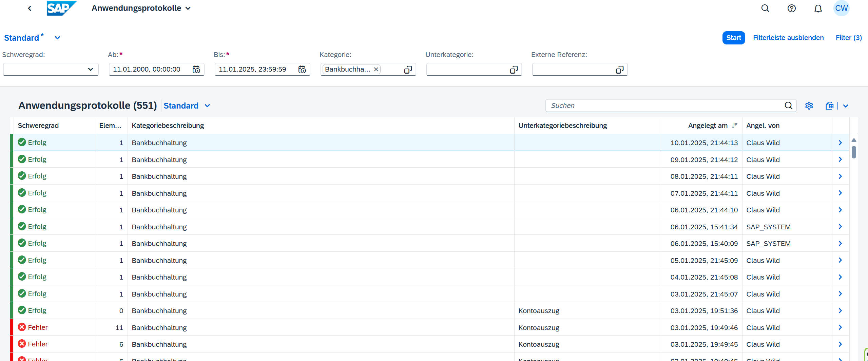Expand the Anwendungsprotokolle title menu
Screen dimensions: 868x361
188,8
